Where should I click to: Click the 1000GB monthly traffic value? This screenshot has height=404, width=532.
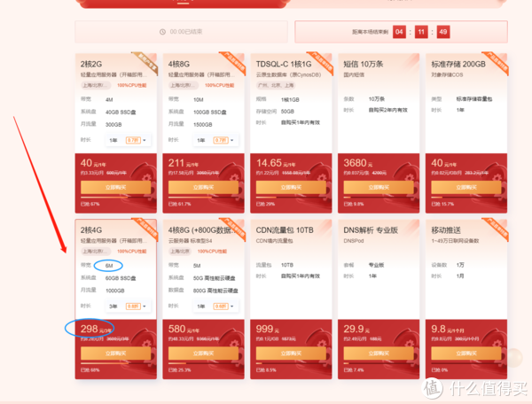point(114,291)
